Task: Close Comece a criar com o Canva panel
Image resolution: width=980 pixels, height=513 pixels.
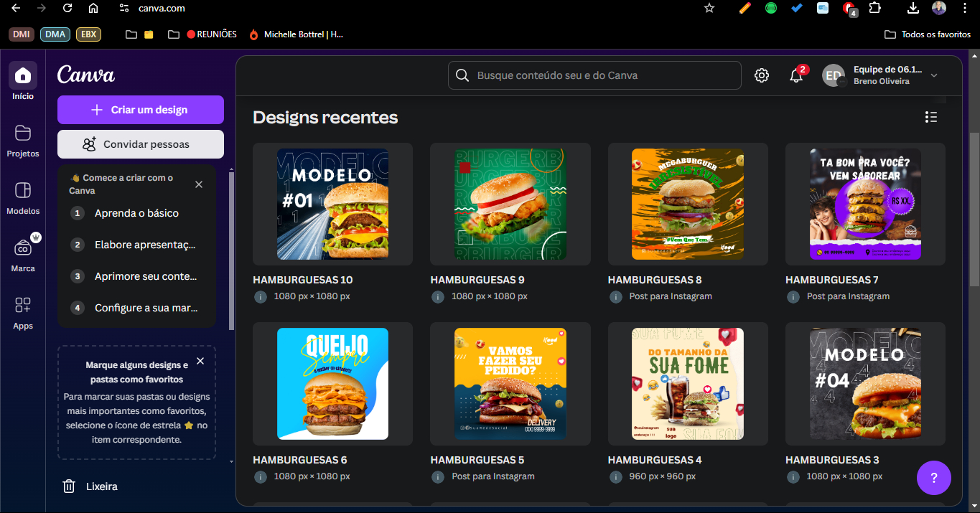Action: coord(199,184)
